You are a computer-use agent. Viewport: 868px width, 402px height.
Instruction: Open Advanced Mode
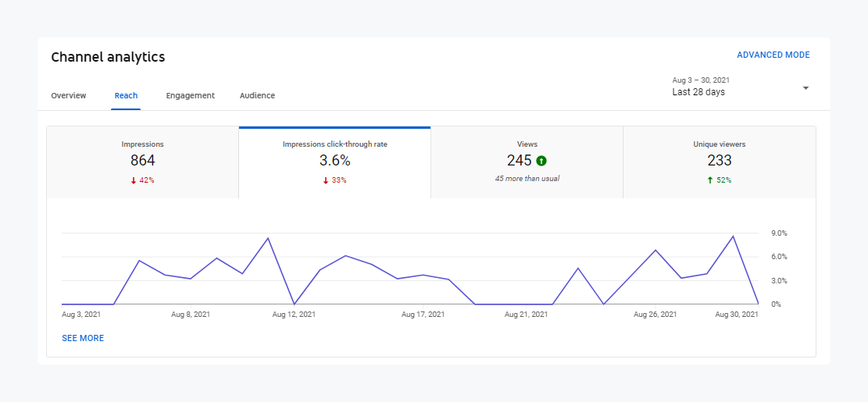[x=773, y=55]
